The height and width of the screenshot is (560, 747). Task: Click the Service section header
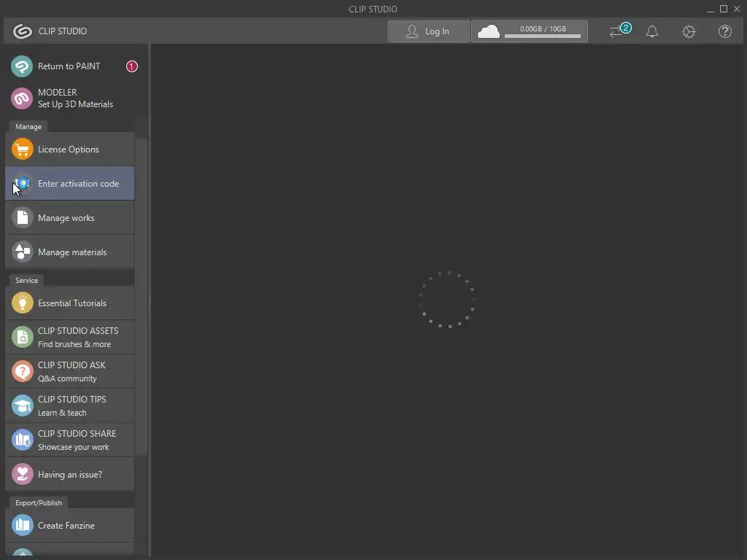pyautogui.click(x=27, y=281)
